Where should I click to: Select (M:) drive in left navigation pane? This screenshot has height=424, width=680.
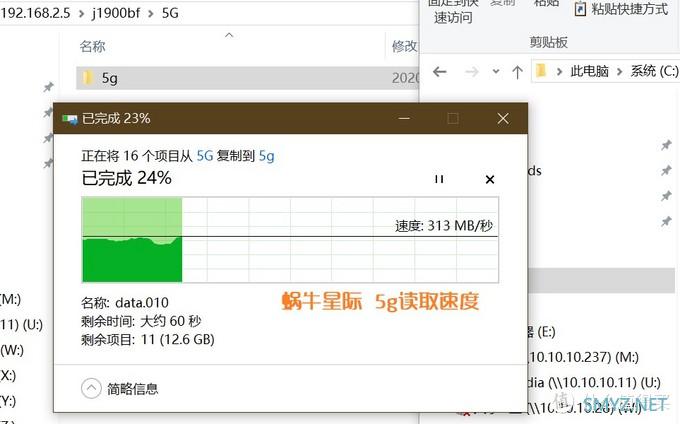tap(10, 299)
